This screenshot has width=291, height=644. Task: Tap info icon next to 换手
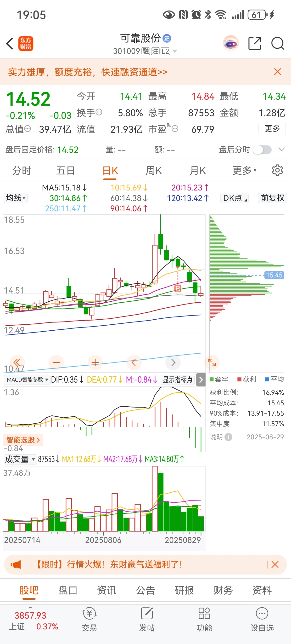tap(99, 112)
